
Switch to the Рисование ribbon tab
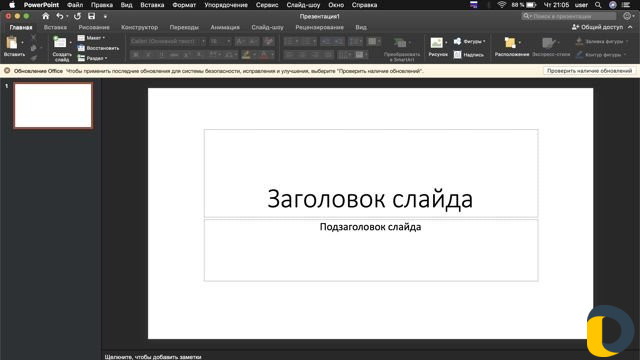pos(94,27)
